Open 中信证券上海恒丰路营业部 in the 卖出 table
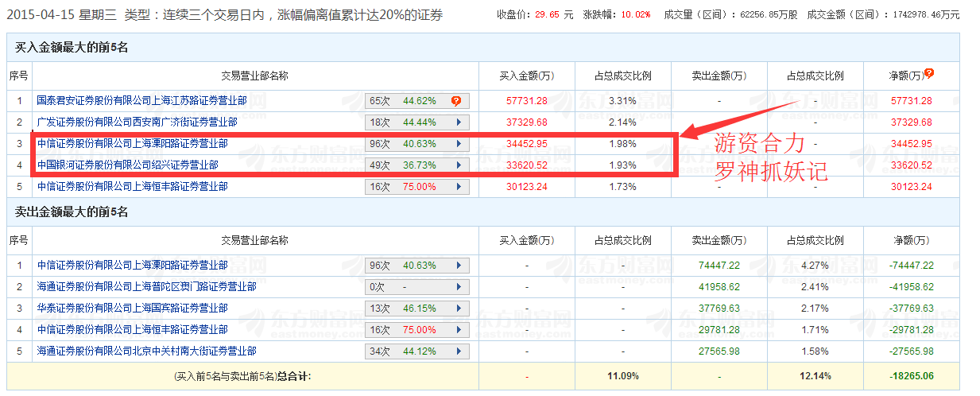 (x=132, y=330)
